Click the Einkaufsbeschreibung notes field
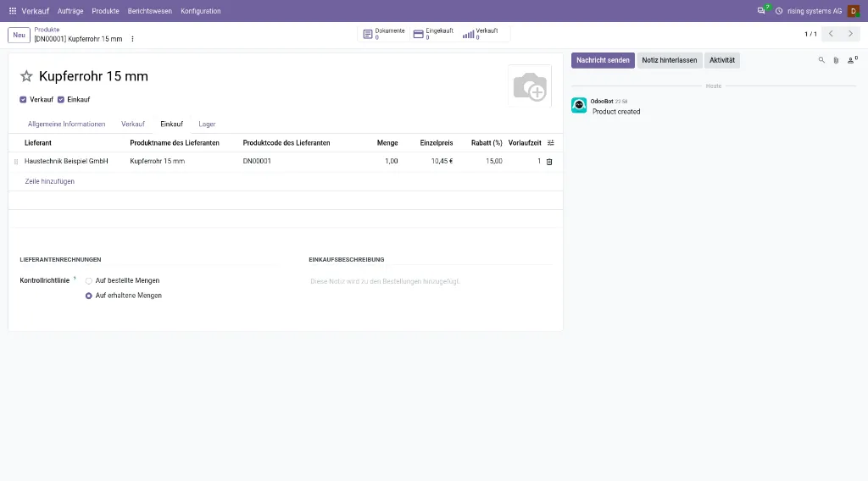Viewport: 868px width, 481px height. pyautogui.click(x=430, y=281)
